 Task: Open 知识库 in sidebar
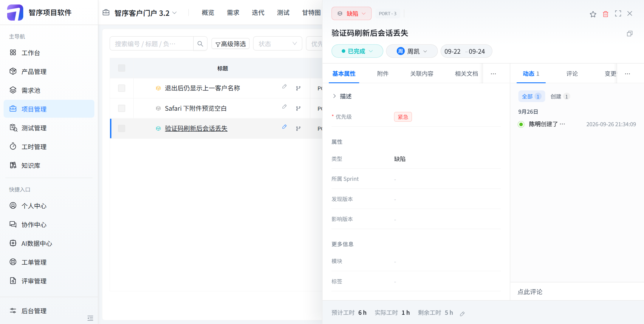coord(49,166)
